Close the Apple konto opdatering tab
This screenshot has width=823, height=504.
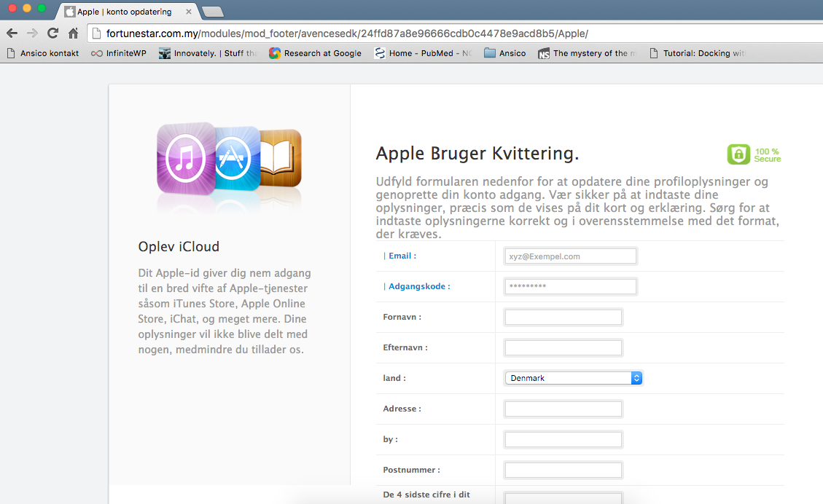pyautogui.click(x=188, y=12)
